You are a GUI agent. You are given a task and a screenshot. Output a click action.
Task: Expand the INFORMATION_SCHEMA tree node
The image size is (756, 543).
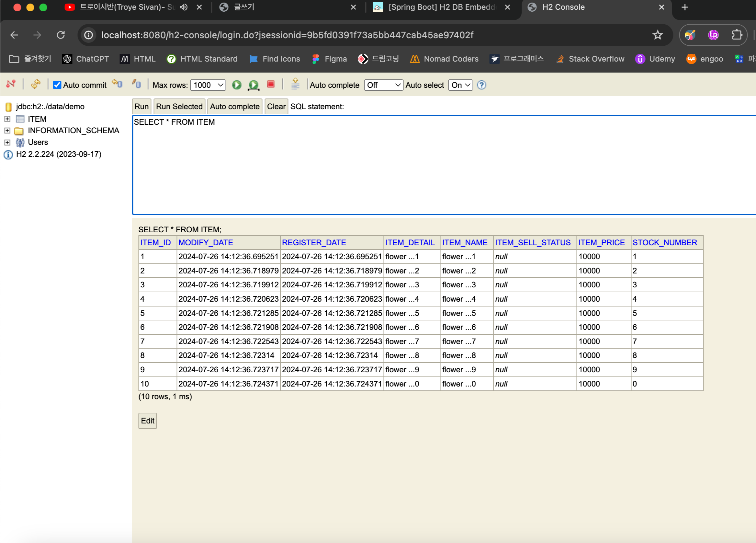coord(7,131)
